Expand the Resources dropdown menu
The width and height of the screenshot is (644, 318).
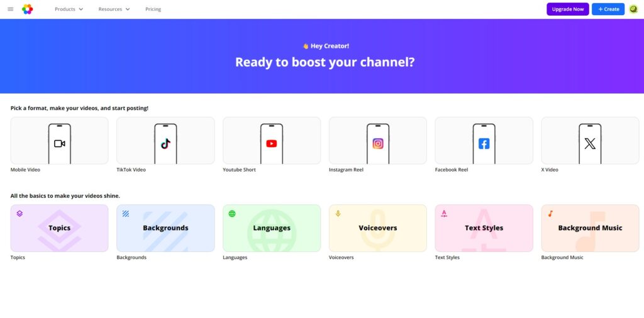[114, 9]
